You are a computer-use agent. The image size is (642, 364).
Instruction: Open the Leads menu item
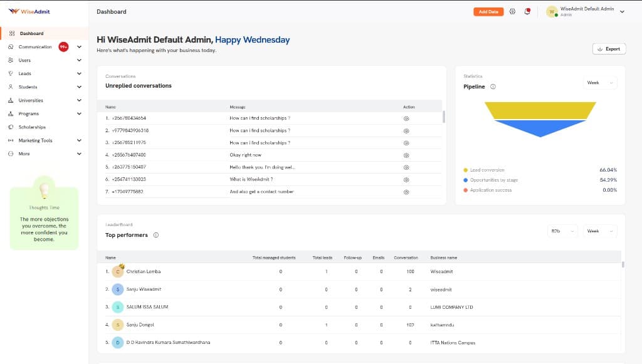coord(25,73)
